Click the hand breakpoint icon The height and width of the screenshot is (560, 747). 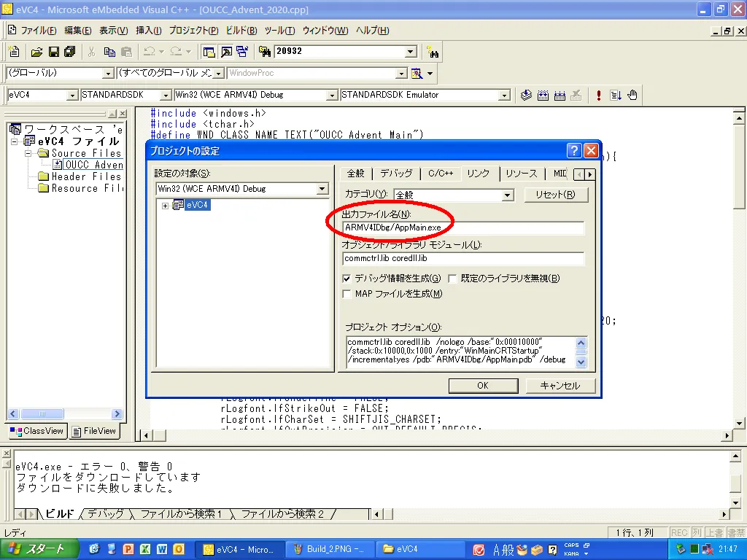tap(632, 96)
